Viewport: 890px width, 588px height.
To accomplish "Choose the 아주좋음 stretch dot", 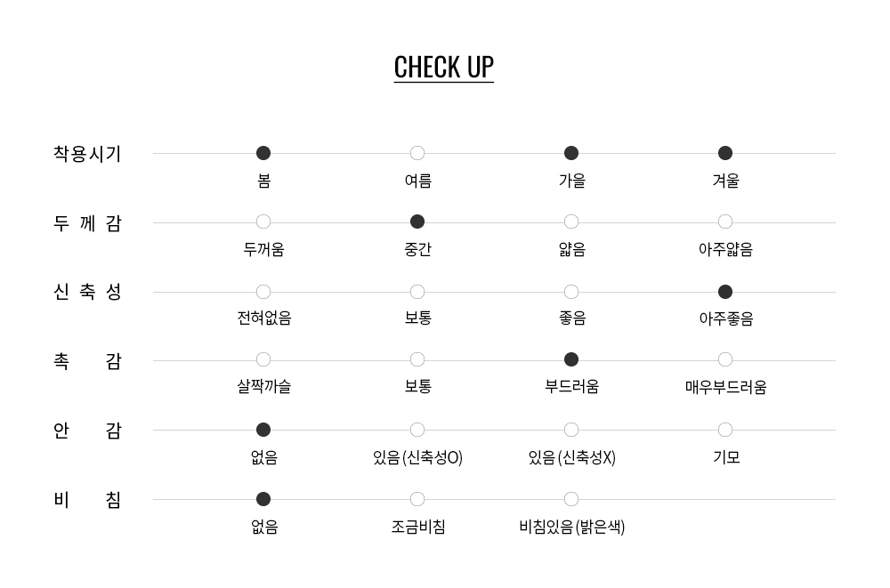I will (x=725, y=292).
